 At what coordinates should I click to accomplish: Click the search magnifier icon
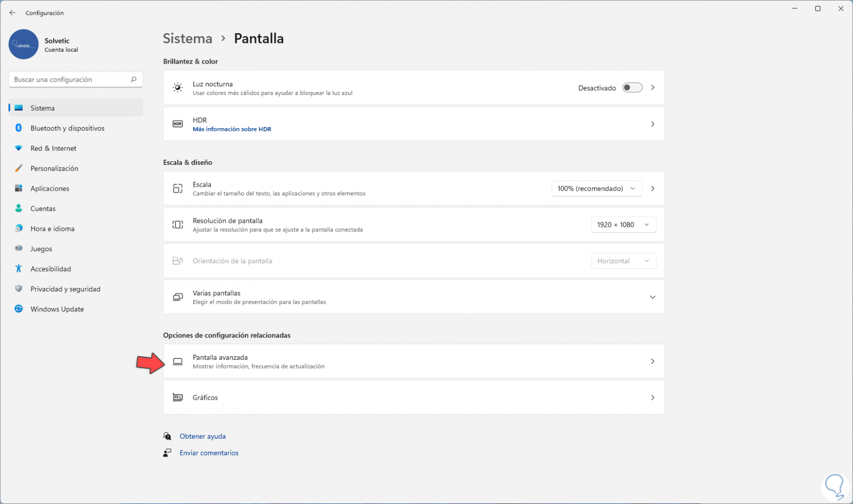point(133,80)
